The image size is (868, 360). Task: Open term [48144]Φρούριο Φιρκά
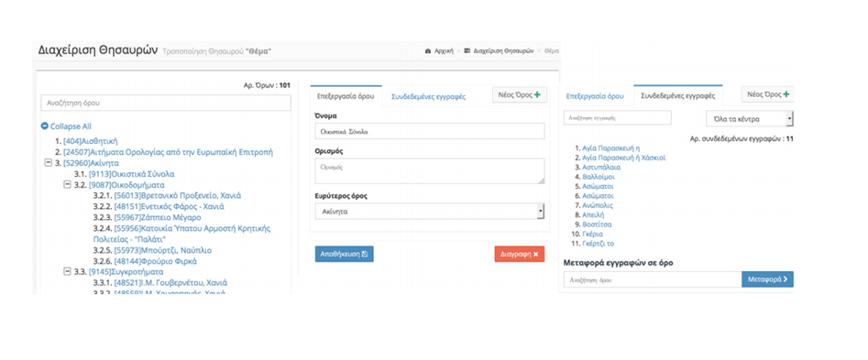point(156,261)
